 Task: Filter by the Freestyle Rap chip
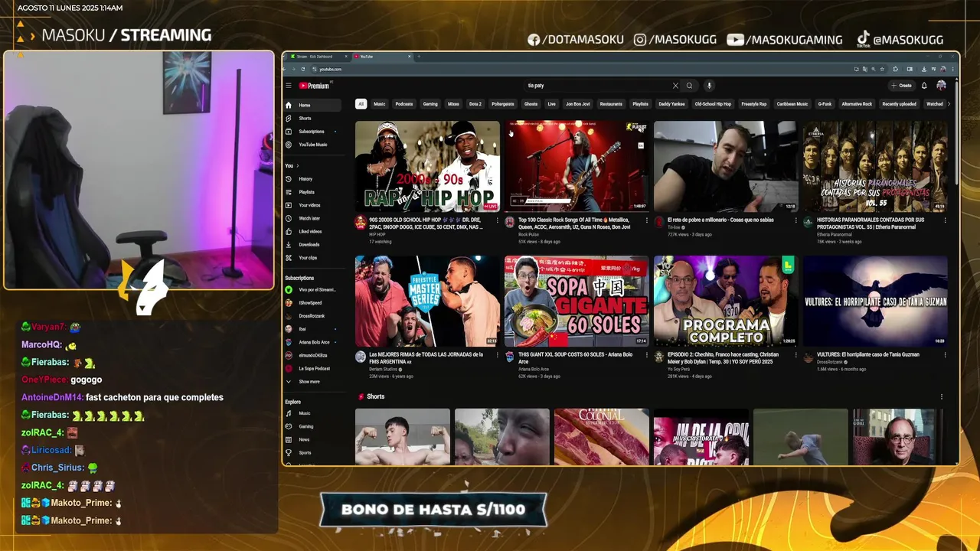point(754,104)
